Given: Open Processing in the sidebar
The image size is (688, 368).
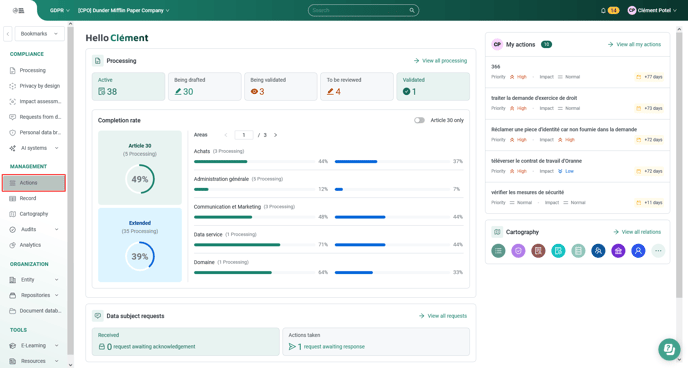Looking at the screenshot, I should pyautogui.click(x=33, y=70).
